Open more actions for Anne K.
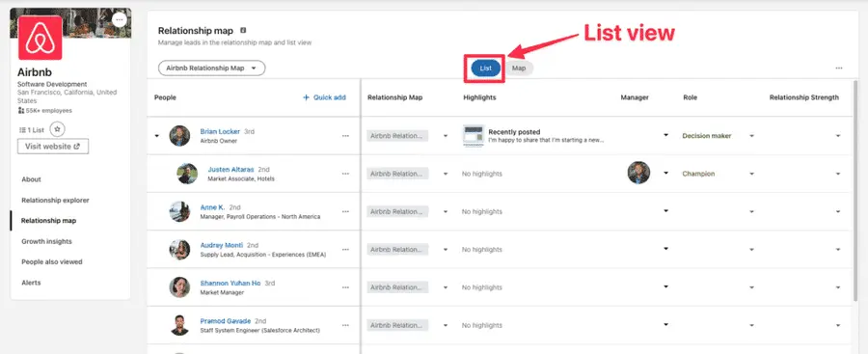 [346, 211]
